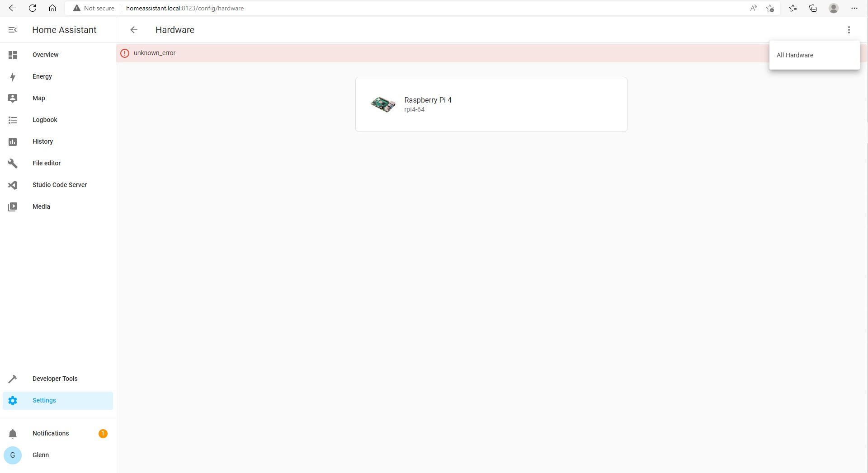Click the Glenn user avatar
The image size is (868, 473).
coord(13,455)
